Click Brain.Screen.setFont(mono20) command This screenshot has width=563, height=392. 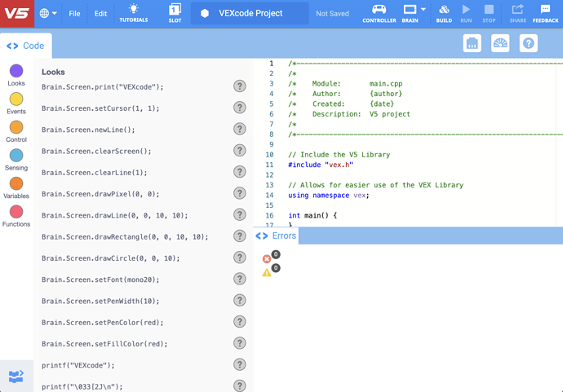pos(100,280)
